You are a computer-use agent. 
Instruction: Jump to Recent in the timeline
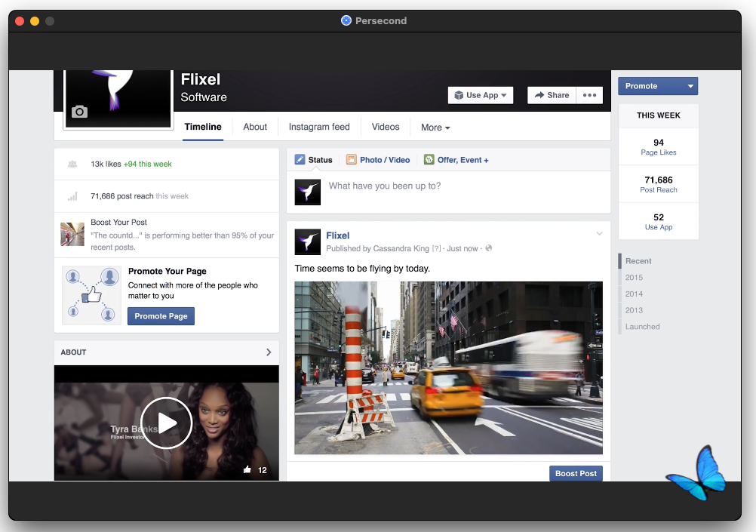click(x=638, y=261)
